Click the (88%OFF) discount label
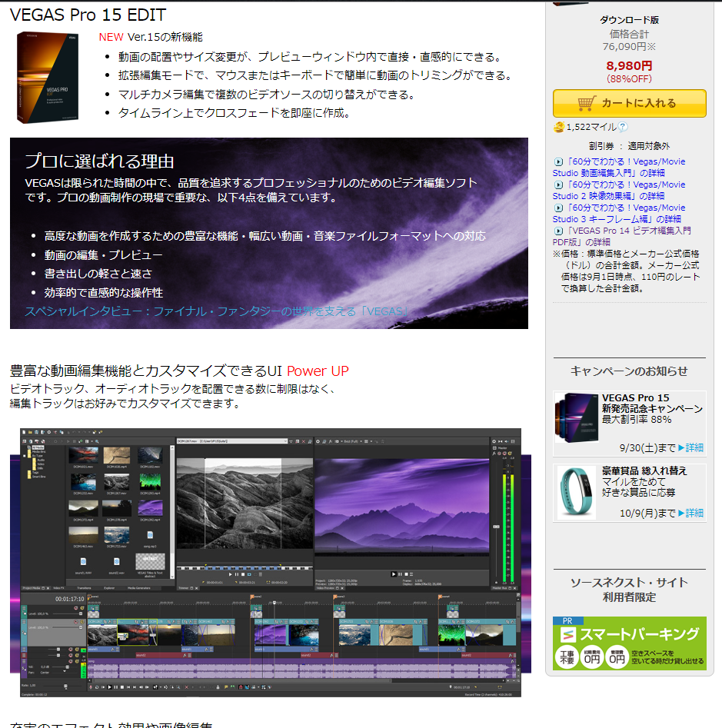722x728 pixels. pyautogui.click(x=629, y=79)
